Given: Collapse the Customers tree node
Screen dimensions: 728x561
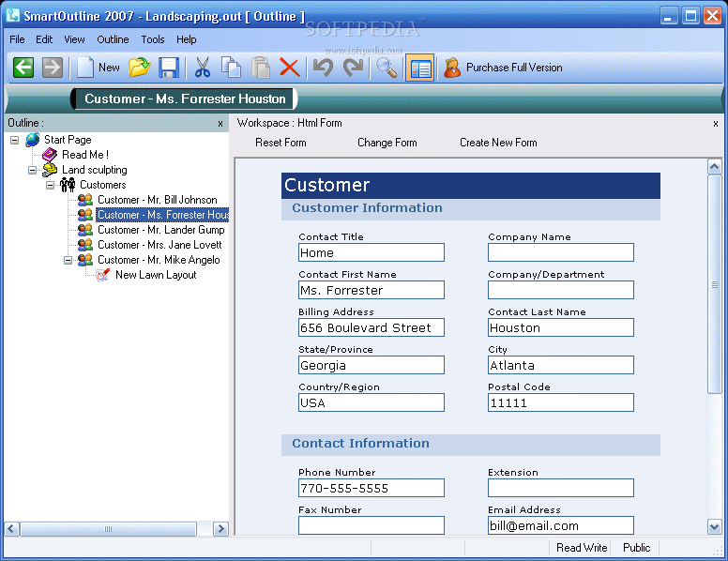Looking at the screenshot, I should [50, 185].
